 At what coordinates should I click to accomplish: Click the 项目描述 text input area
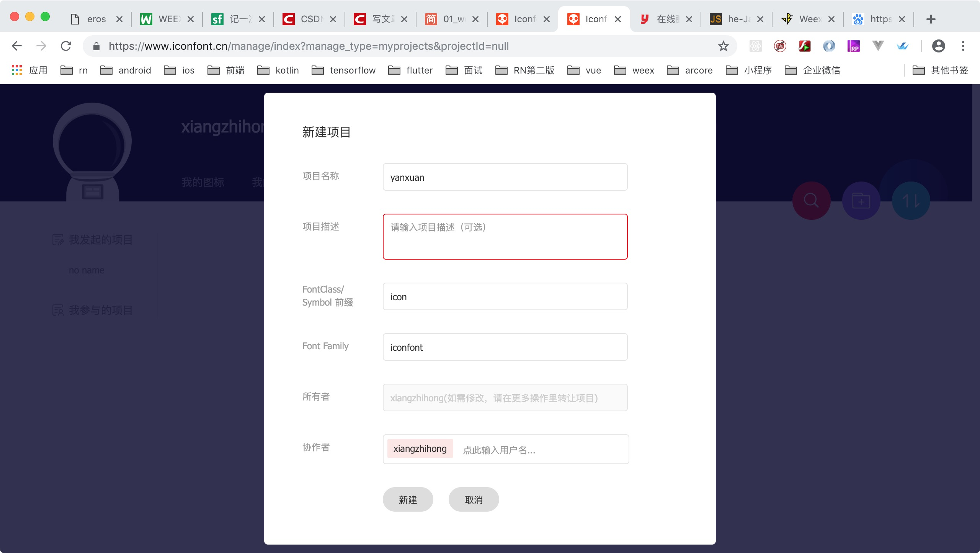[505, 236]
